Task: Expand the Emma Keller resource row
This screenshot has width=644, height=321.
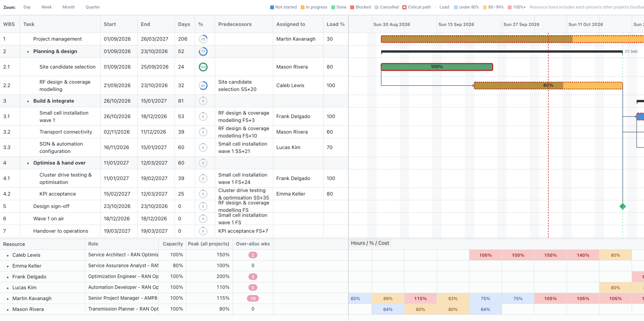Action: pyautogui.click(x=8, y=266)
